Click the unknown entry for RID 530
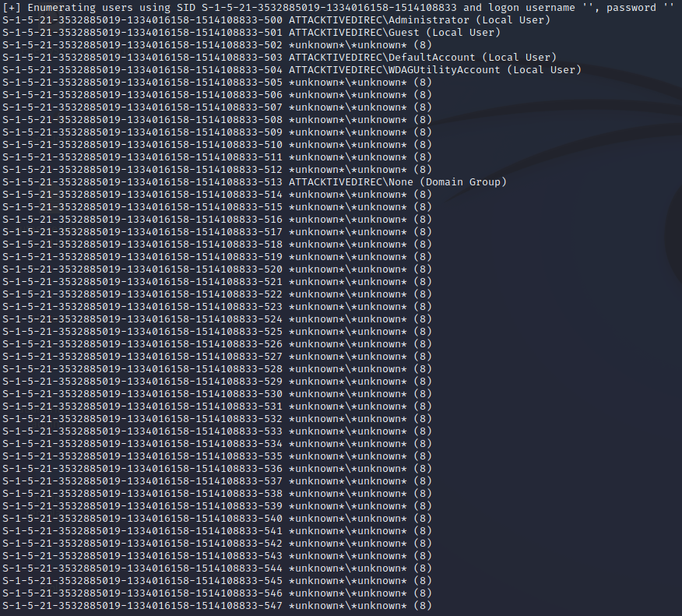Screen dimensions: 682x616 (x=360, y=393)
